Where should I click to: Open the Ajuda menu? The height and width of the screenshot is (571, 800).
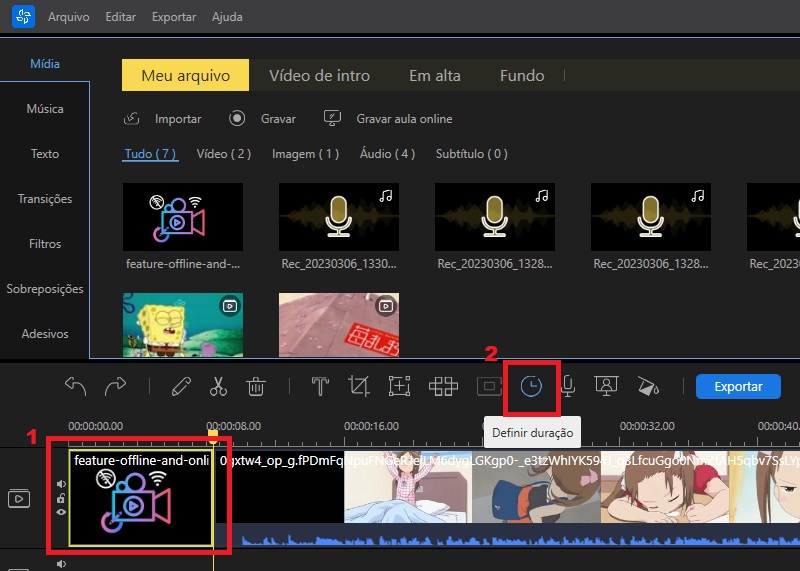[227, 17]
